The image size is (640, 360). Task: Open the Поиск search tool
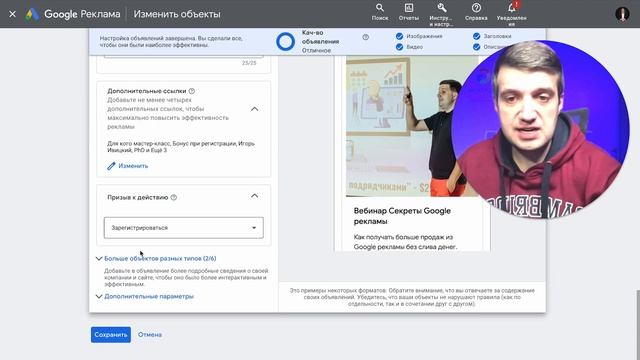click(380, 12)
